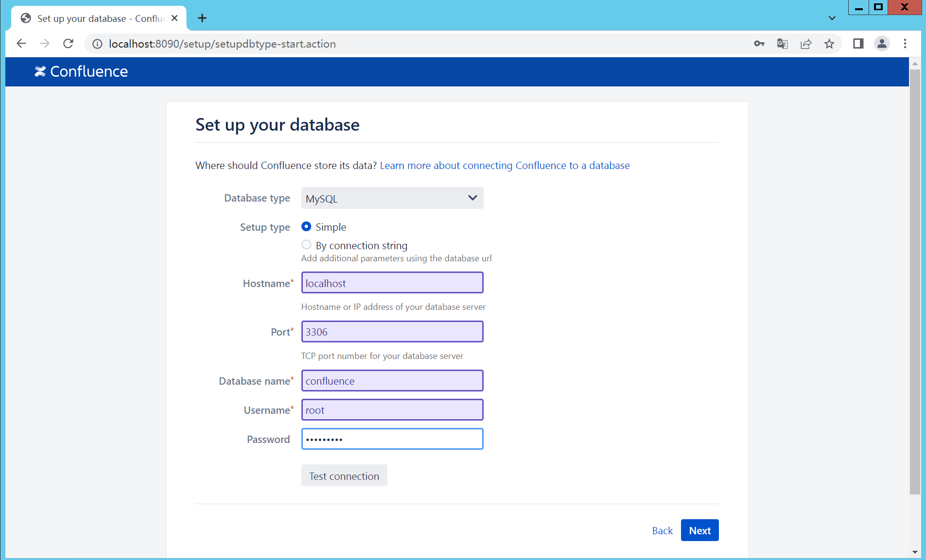Open Chrome three-dot menu
926x560 pixels.
[x=905, y=44]
